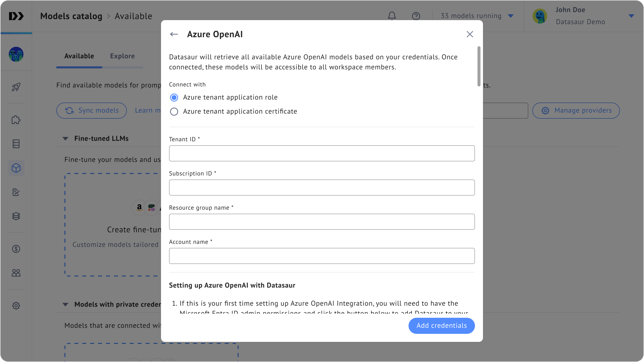
Task: Open the dollar billing icon in sidebar
Action: click(16, 249)
